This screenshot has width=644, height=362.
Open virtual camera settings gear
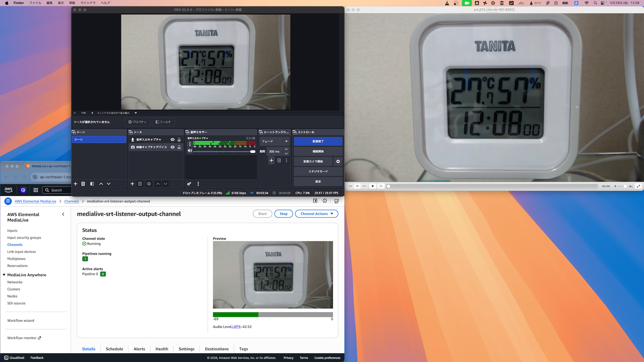click(338, 162)
